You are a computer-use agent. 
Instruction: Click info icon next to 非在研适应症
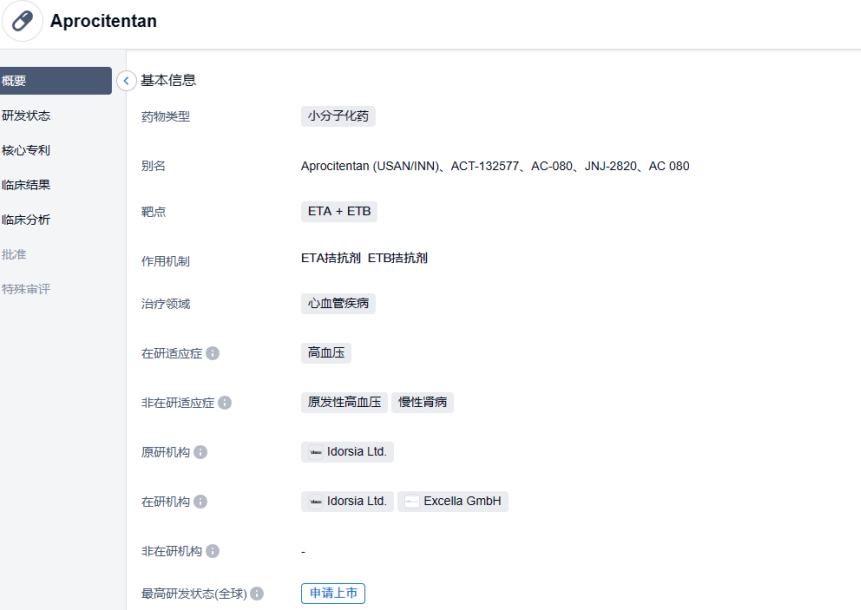[225, 403]
